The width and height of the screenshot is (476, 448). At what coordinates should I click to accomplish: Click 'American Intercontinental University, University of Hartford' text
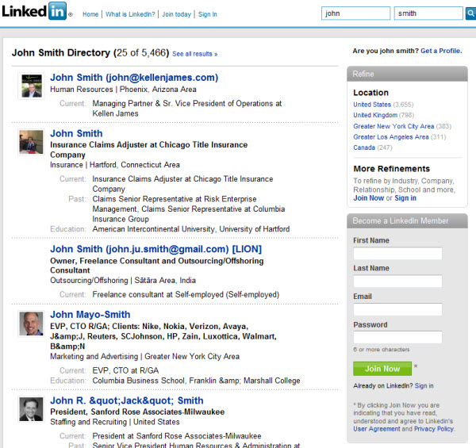click(x=191, y=229)
